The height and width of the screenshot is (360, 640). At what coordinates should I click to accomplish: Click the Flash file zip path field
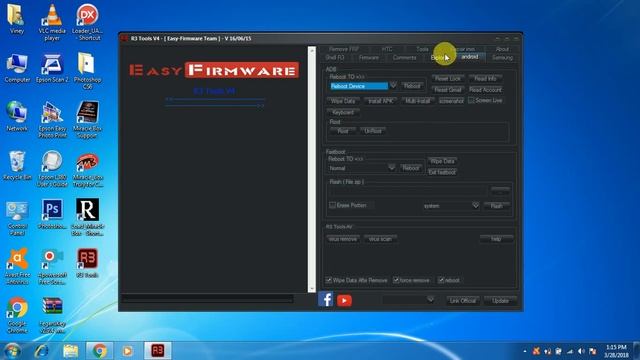[x=409, y=190]
